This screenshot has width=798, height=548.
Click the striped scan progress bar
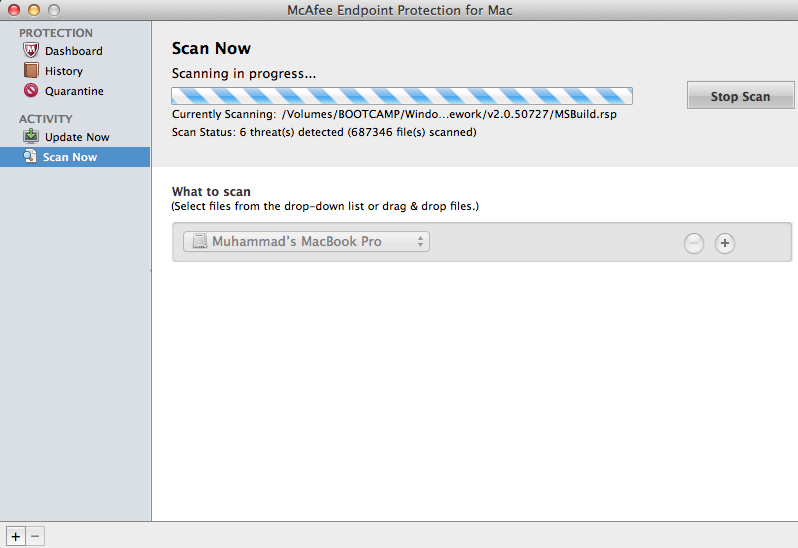click(402, 96)
